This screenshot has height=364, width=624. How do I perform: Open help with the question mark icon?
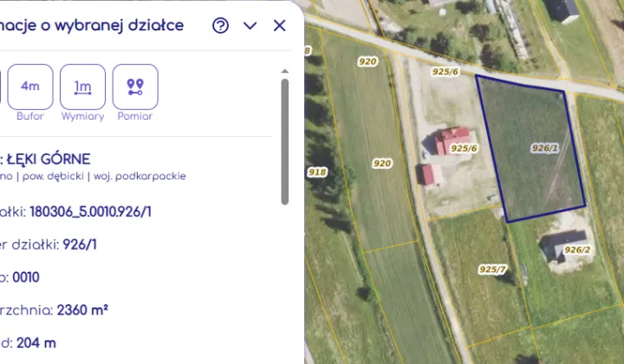click(220, 25)
